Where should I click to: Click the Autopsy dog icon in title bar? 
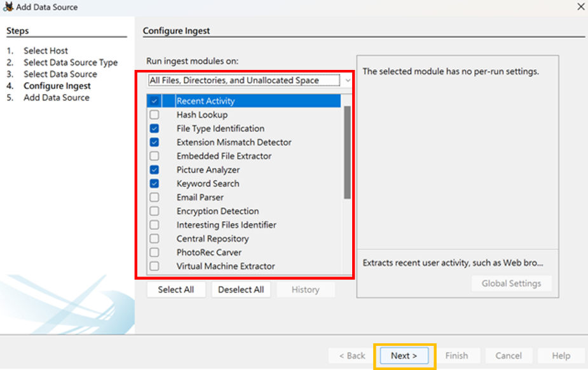click(8, 7)
